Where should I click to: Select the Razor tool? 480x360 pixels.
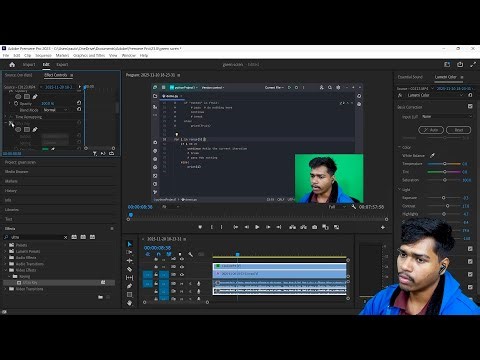(130, 269)
